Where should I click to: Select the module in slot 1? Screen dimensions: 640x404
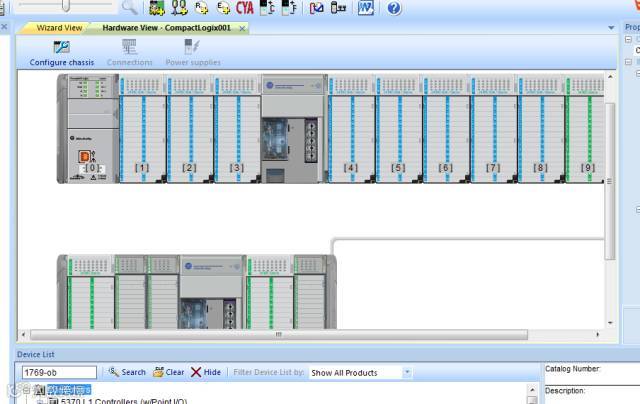(143, 128)
